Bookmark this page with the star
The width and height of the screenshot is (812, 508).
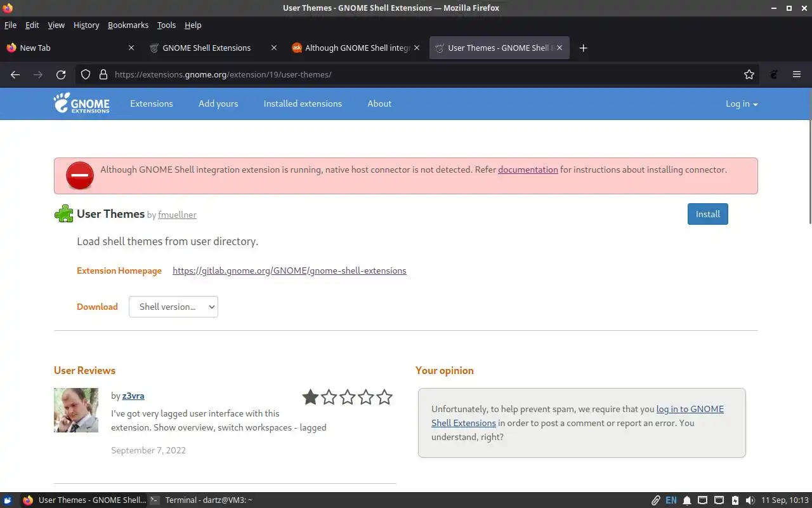(749, 74)
